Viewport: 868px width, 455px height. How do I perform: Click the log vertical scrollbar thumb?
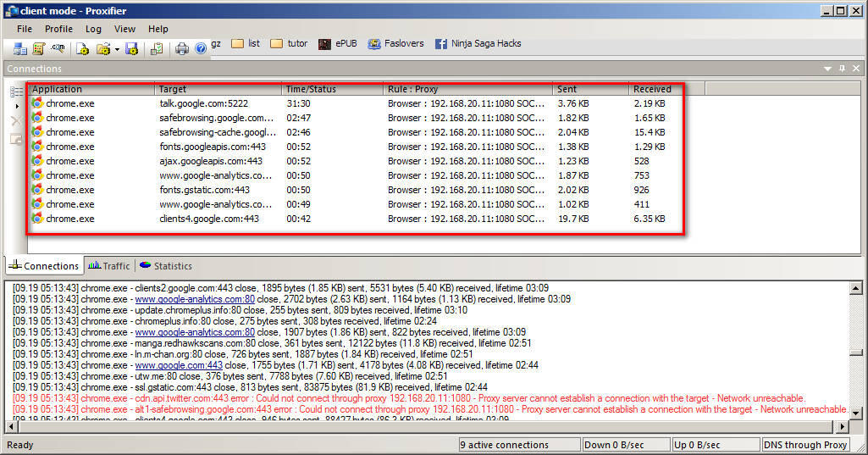[856, 352]
